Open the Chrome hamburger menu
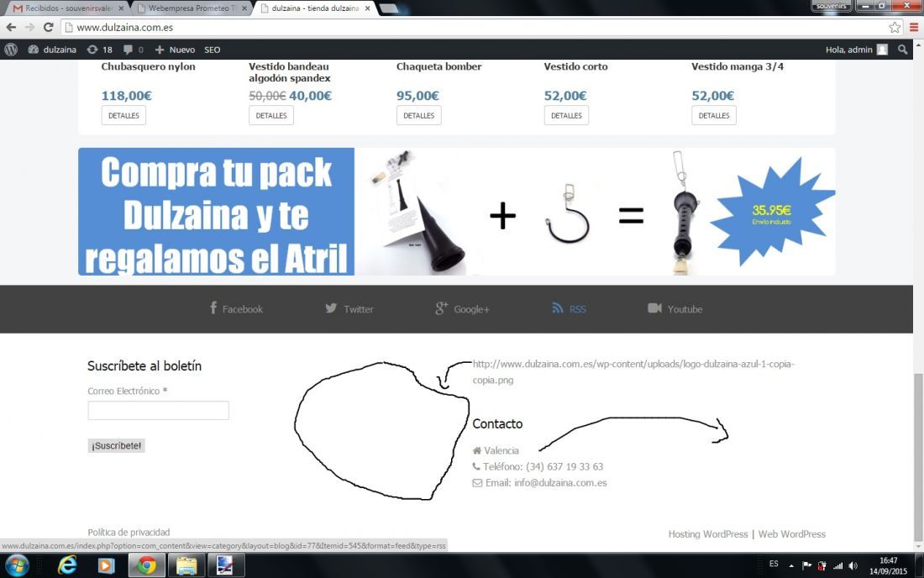Image resolution: width=924 pixels, height=578 pixels. [x=914, y=27]
